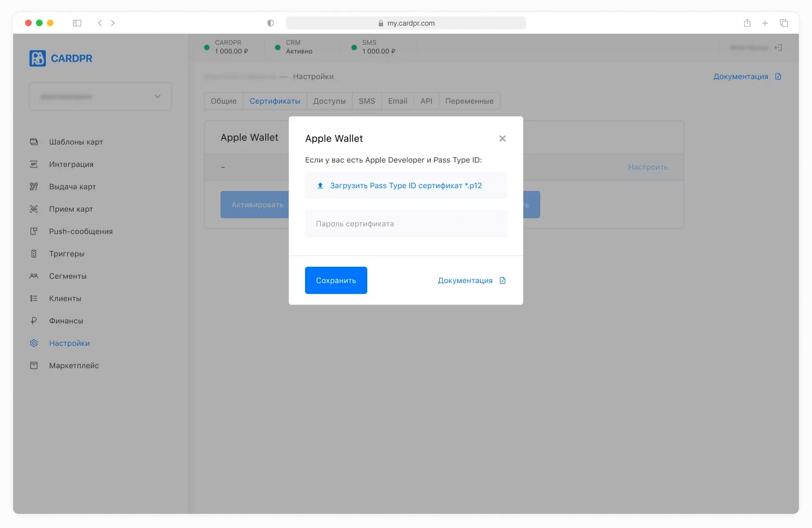Click the Safari privacy shield icon
Screen dimensions: 812x528
[x=270, y=23]
